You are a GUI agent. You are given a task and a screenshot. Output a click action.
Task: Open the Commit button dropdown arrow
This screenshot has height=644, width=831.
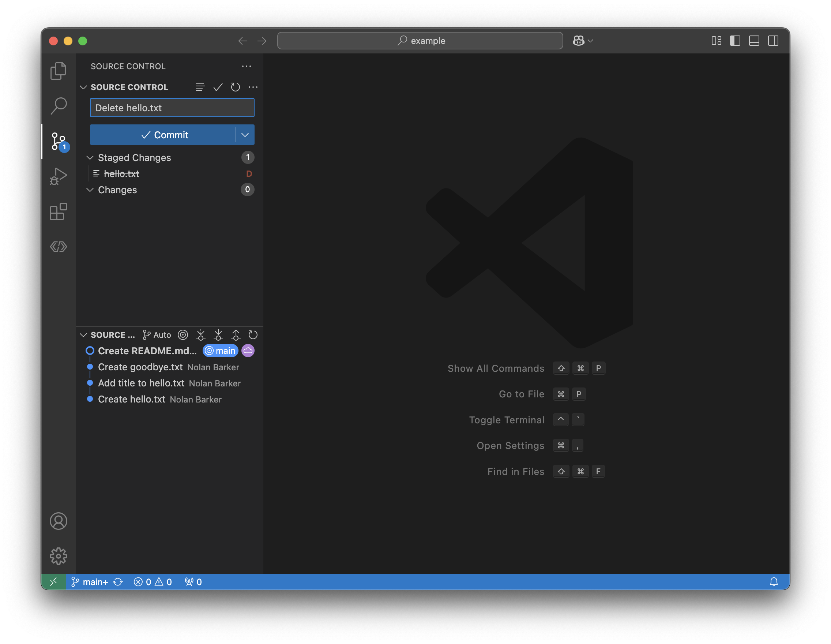[x=245, y=135]
